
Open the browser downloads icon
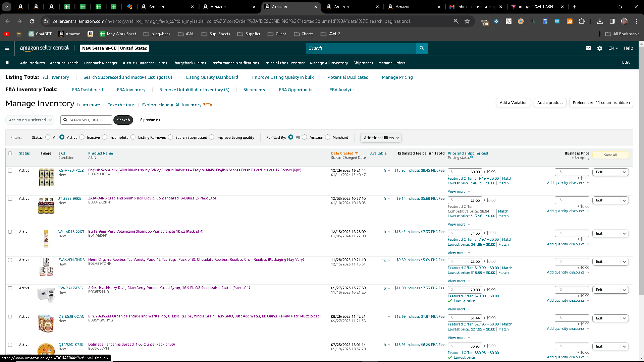point(600,21)
